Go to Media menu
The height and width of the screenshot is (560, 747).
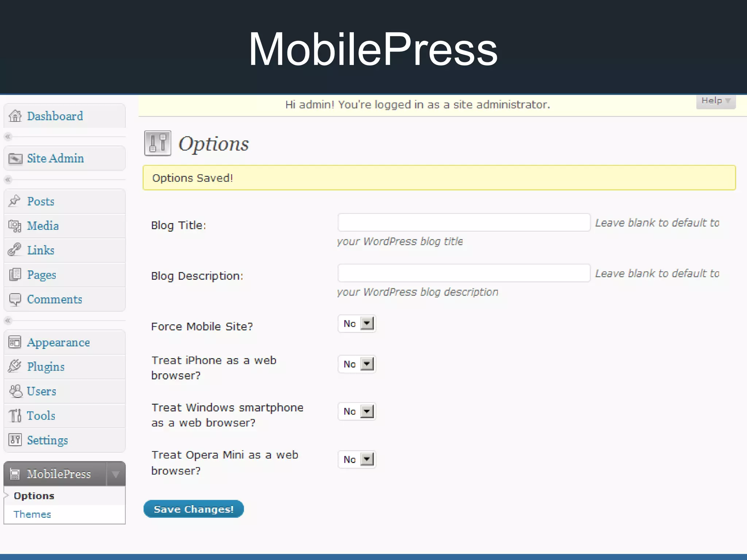(65, 226)
